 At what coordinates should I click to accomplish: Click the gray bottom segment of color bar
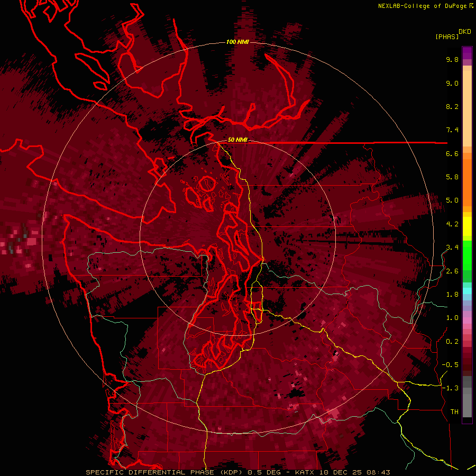click(x=467, y=398)
